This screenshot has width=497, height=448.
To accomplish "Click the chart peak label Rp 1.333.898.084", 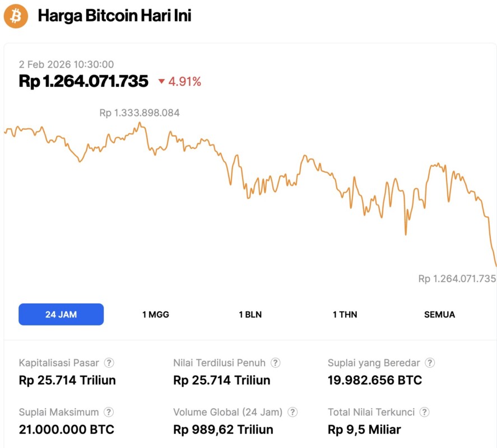I will [x=140, y=113].
